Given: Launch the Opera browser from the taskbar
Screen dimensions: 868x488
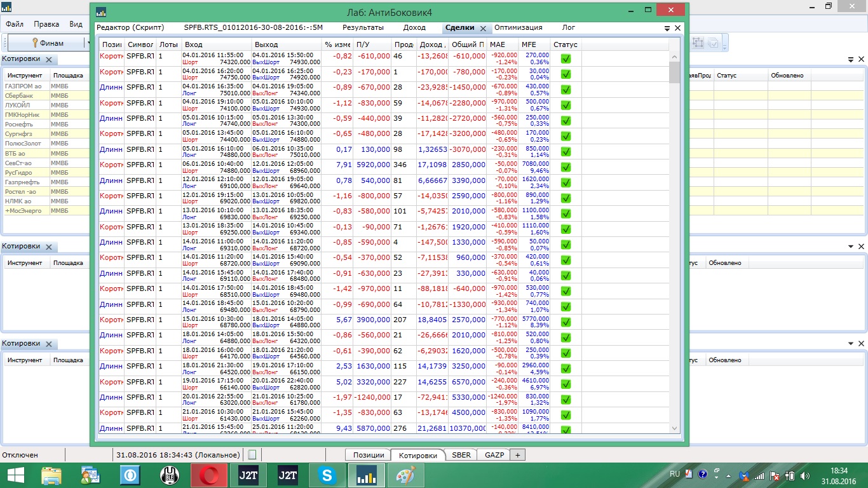Looking at the screenshot, I should click(209, 475).
